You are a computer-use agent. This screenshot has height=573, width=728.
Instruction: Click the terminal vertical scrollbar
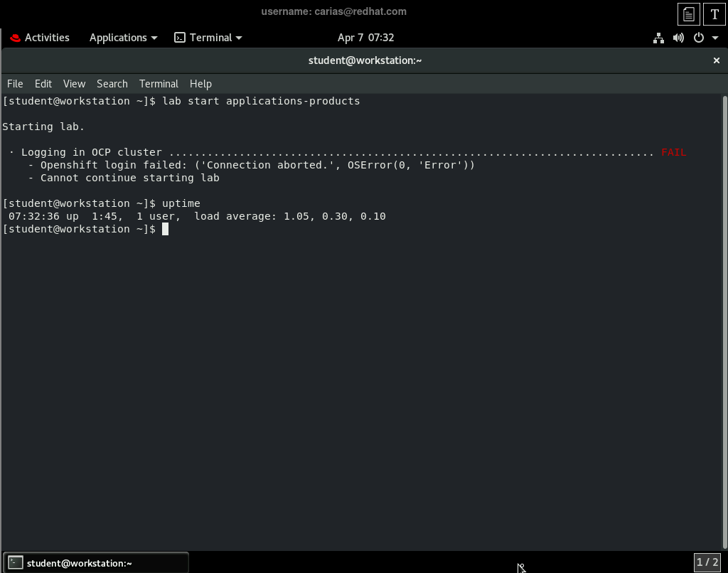(724, 321)
